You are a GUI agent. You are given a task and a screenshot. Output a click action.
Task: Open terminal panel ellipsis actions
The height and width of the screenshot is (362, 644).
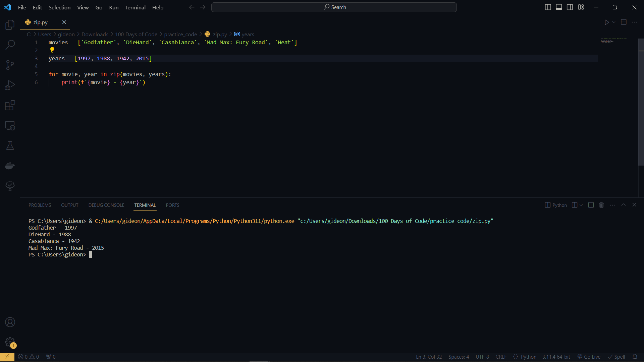[x=612, y=205]
